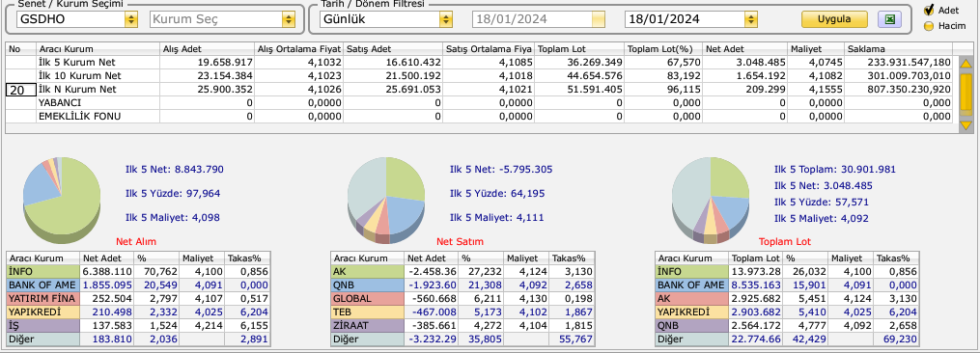This screenshot has height=353, width=980.
Task: Sort by Toplam Lot(%) column header
Action: (x=663, y=49)
